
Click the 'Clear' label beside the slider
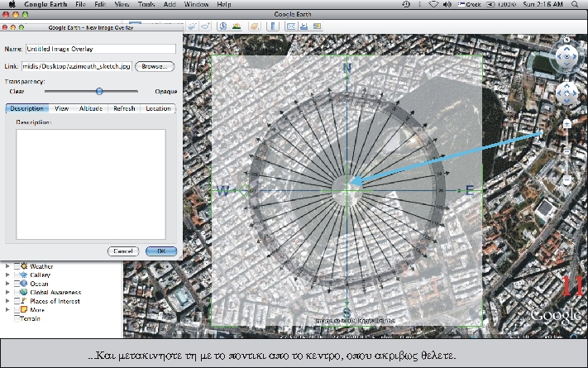tap(17, 92)
